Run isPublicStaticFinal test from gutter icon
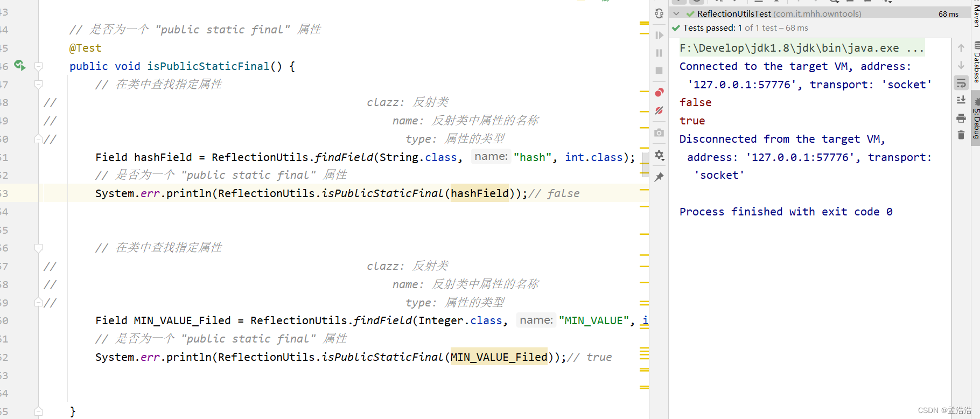Image resolution: width=980 pixels, height=419 pixels. pyautogui.click(x=19, y=65)
